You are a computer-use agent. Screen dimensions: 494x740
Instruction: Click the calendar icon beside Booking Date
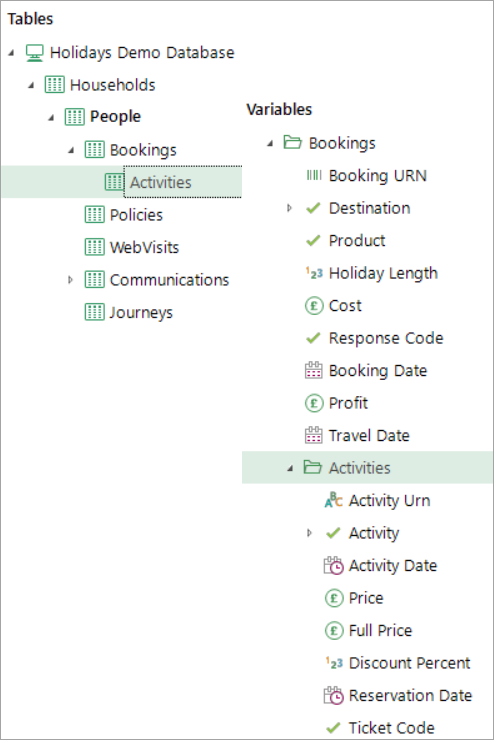[314, 370]
